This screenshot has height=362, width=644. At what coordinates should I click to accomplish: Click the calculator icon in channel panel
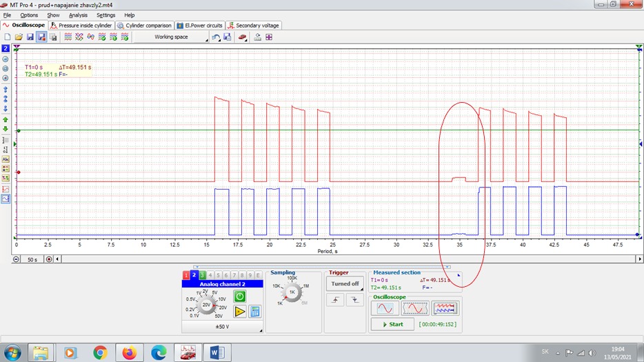coord(254,311)
